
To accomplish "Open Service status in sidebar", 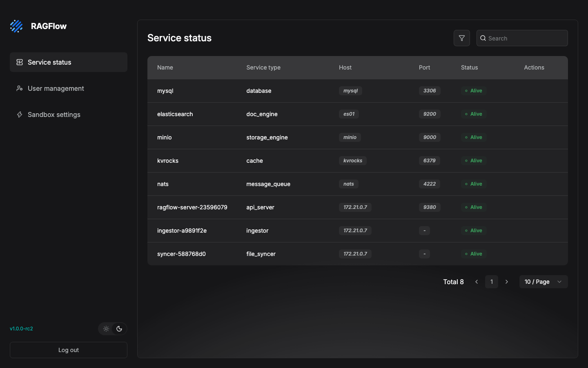I will pyautogui.click(x=69, y=62).
